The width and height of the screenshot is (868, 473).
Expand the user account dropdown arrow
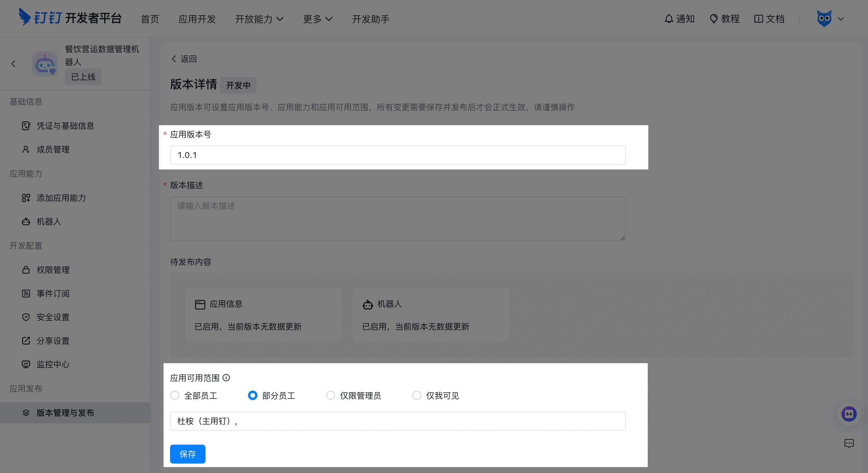[841, 19]
